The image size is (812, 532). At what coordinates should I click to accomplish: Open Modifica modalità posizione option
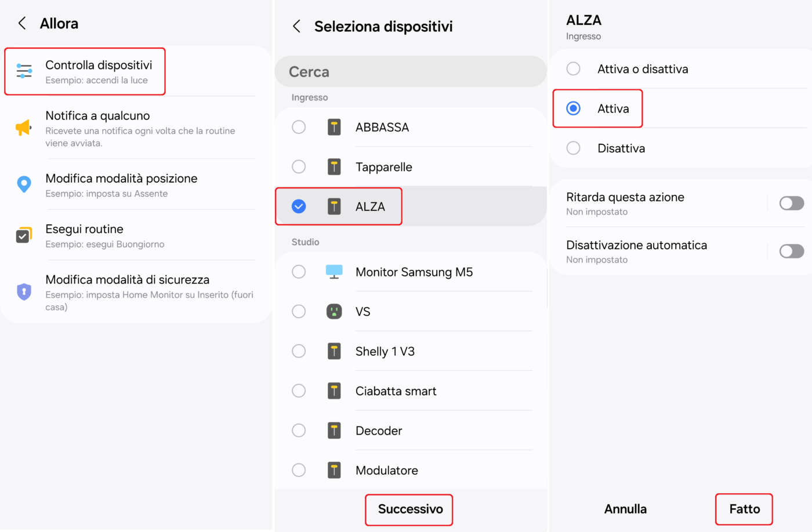122,185
